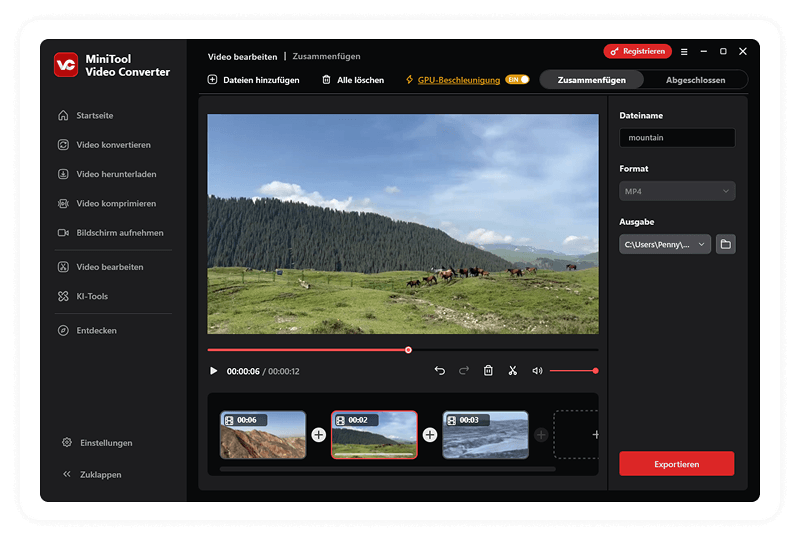Select the 00:02 mountain clip thumbnail
Screen dimensions: 800x540
coord(374,435)
